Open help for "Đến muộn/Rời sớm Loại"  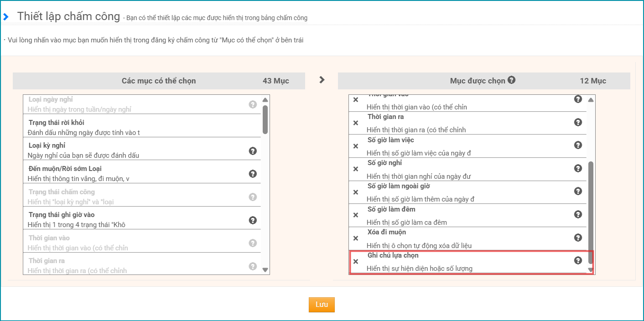point(253,174)
